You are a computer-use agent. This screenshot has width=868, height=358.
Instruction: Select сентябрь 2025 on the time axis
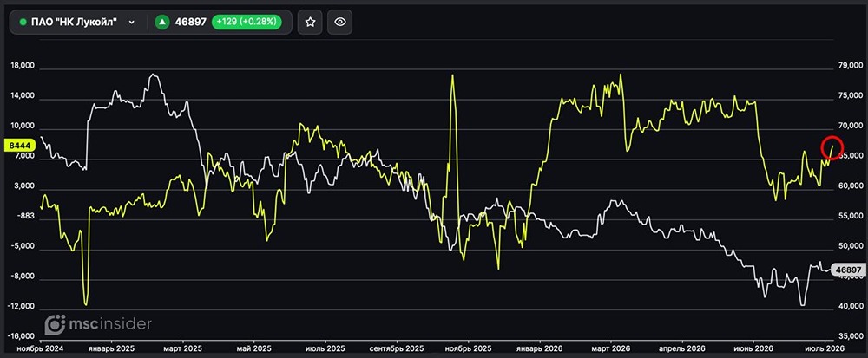point(397,348)
